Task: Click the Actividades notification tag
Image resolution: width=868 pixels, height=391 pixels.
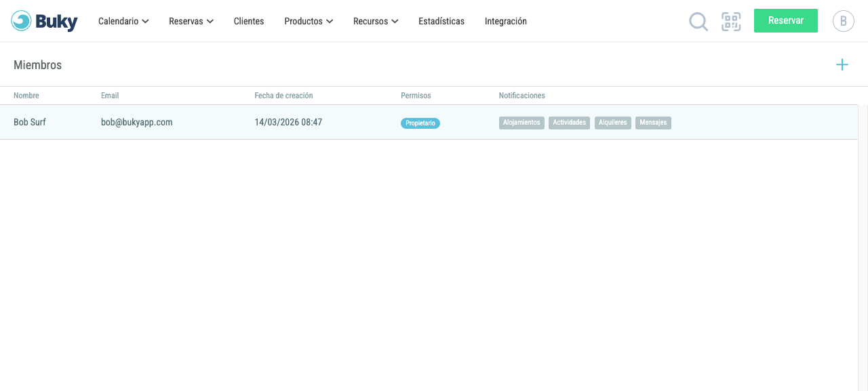Action: pyautogui.click(x=569, y=123)
